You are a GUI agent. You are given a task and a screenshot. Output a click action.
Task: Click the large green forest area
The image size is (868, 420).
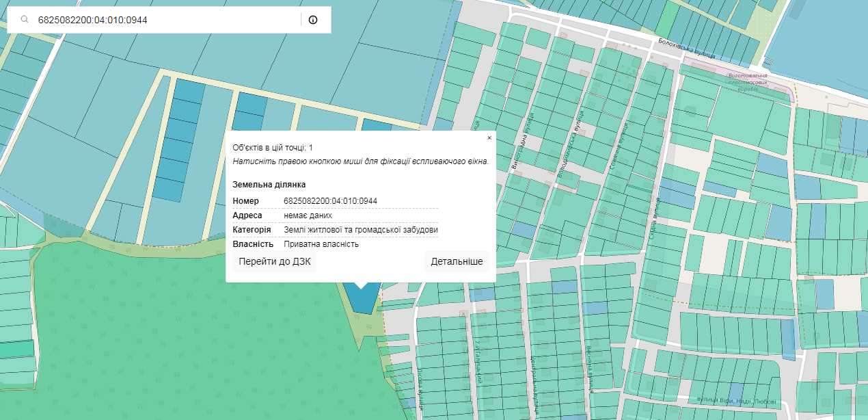[171, 328]
